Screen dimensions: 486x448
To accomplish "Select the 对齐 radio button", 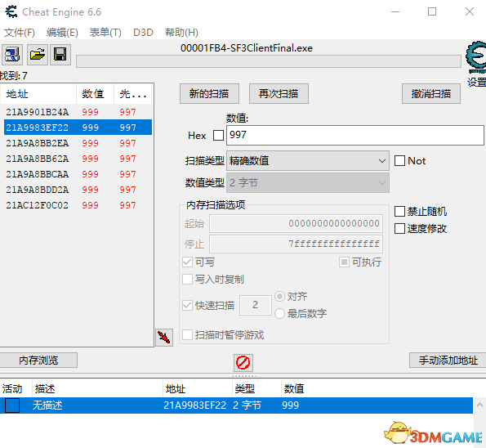I will tap(279, 296).
